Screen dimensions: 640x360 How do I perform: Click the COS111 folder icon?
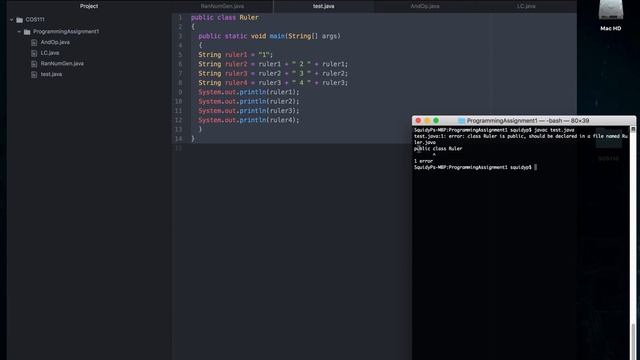[20, 20]
